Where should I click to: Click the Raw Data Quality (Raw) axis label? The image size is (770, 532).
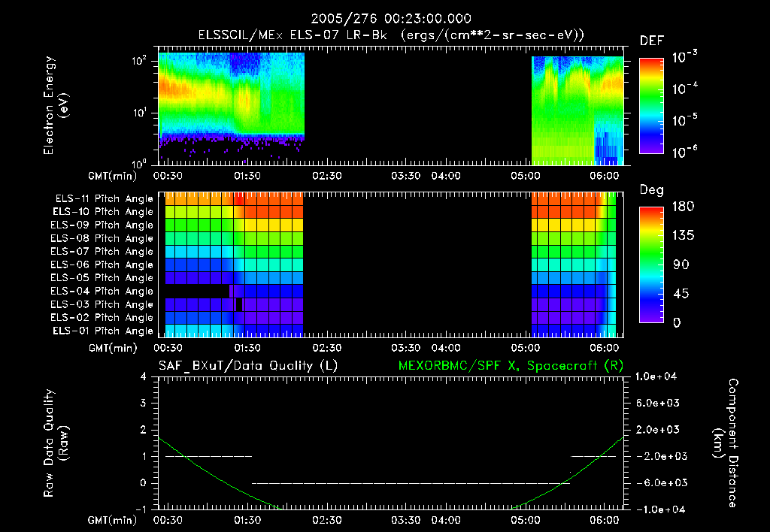click(x=56, y=443)
